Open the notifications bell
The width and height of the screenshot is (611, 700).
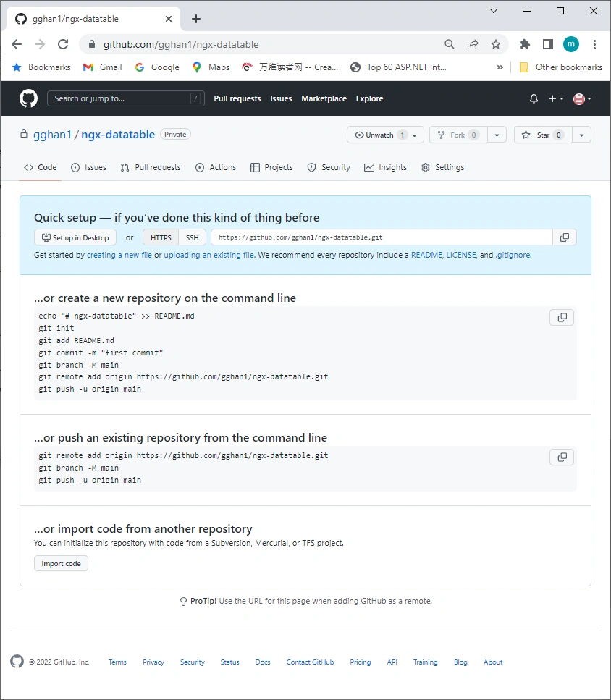coord(534,98)
